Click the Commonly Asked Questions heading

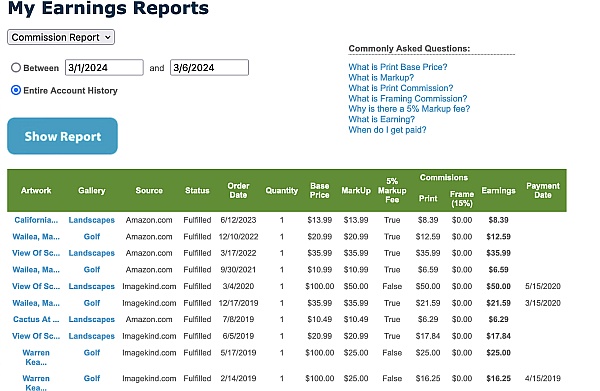click(409, 49)
